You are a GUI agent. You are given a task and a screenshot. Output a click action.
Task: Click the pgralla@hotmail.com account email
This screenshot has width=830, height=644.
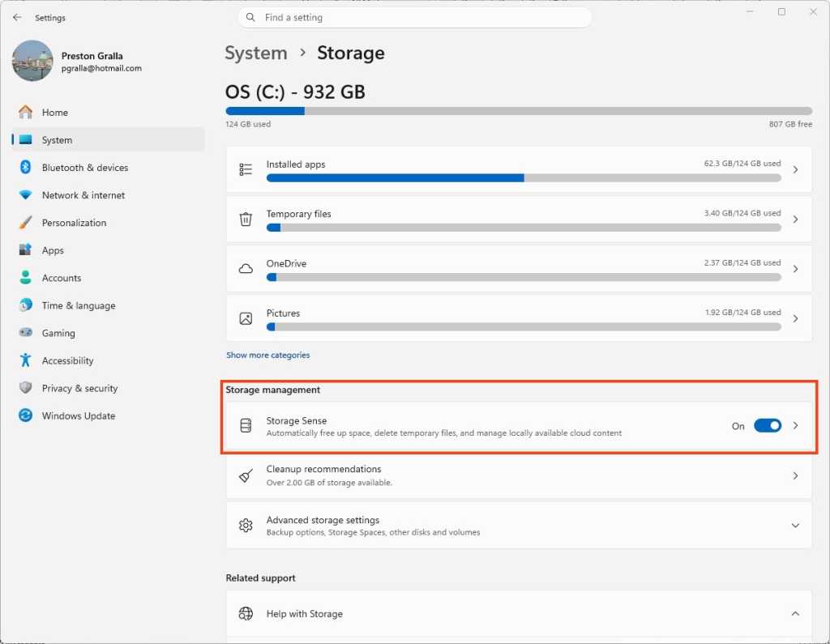pyautogui.click(x=101, y=68)
